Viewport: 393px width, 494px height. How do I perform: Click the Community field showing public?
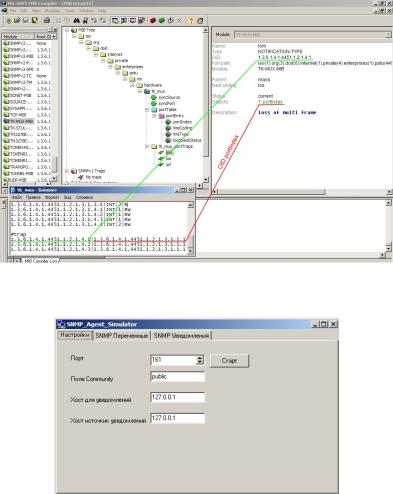click(177, 377)
